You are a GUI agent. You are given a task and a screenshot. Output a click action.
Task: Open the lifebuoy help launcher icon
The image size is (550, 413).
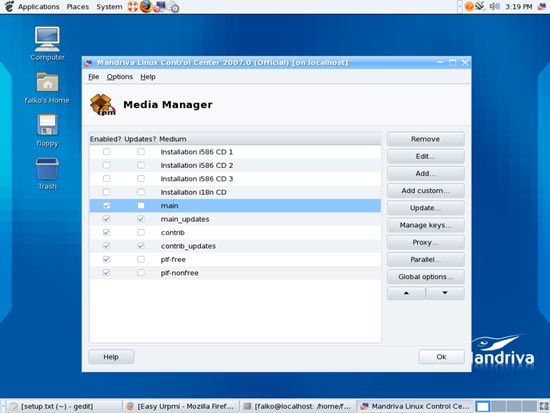133,7
